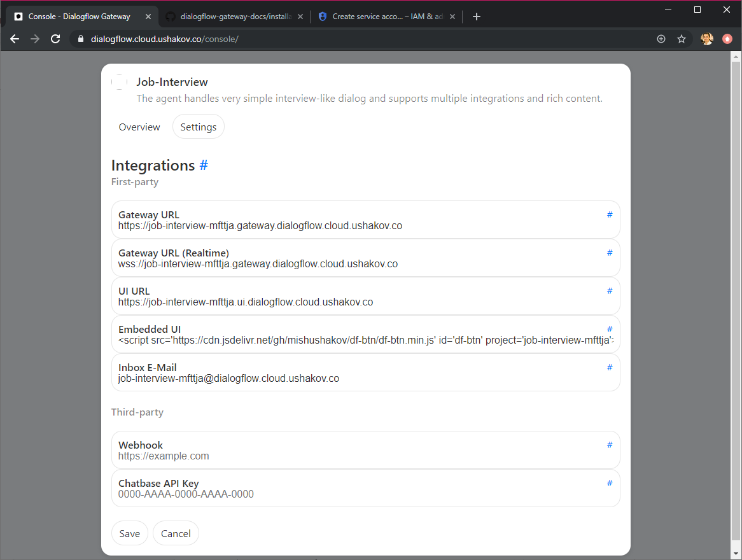Viewport: 742px width, 560px height.
Task: Click the hash anchor next to Integrations
Action: (204, 165)
